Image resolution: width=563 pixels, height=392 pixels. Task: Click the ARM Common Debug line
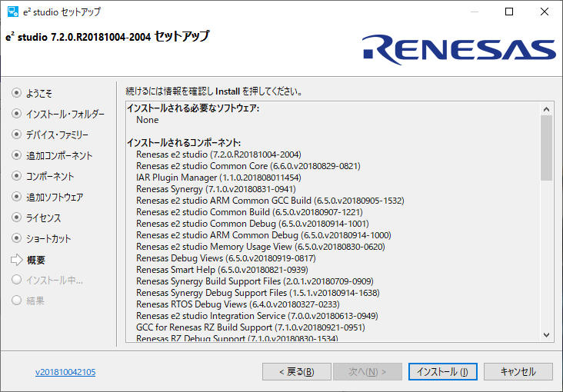[264, 235]
